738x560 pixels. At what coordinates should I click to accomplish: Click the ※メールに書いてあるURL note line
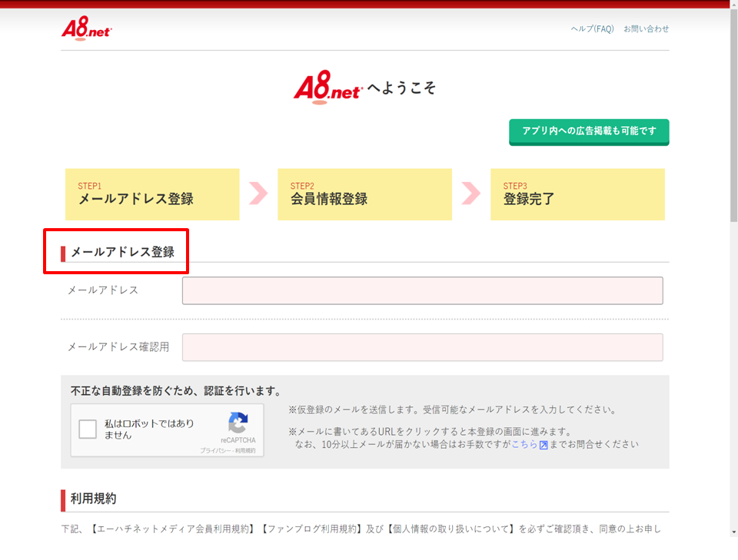coord(430,432)
